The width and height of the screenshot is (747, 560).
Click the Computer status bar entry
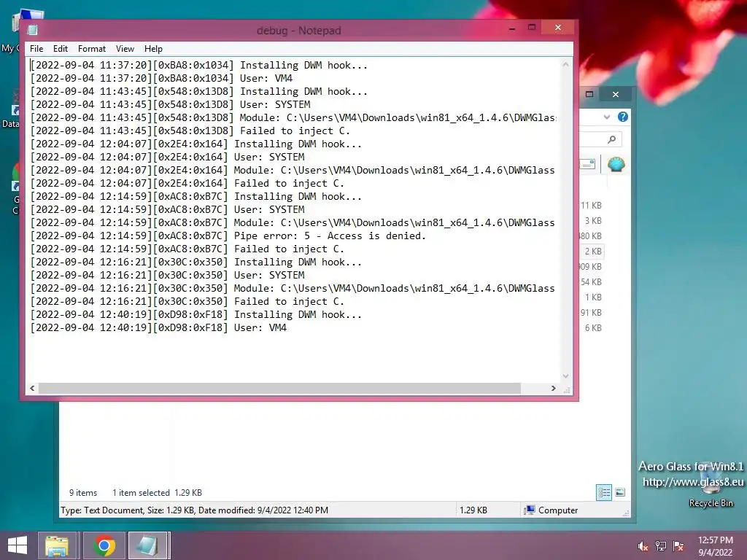(551, 510)
